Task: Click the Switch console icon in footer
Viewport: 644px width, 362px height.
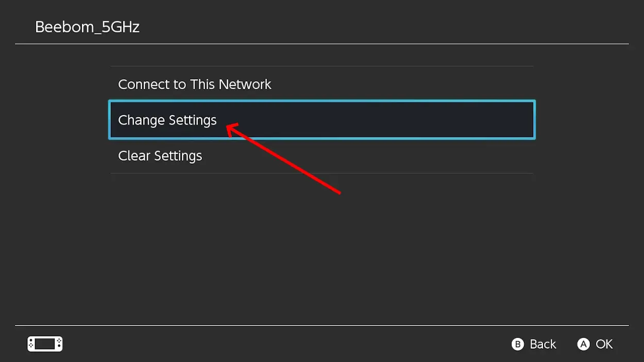Action: (x=45, y=344)
